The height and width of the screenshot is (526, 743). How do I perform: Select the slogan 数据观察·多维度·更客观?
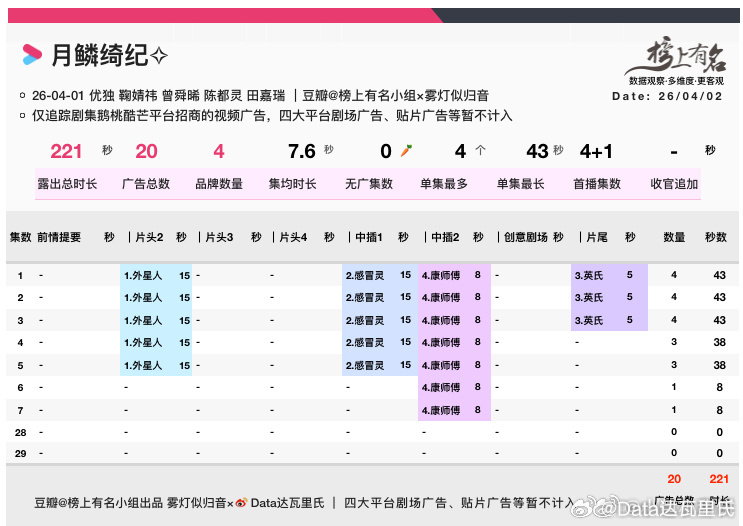click(676, 81)
